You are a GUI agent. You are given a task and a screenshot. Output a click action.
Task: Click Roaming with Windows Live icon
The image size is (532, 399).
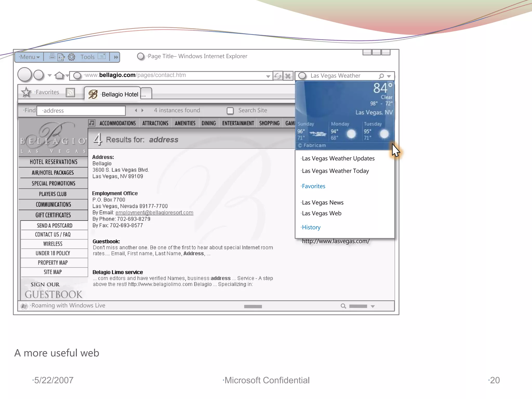click(24, 306)
